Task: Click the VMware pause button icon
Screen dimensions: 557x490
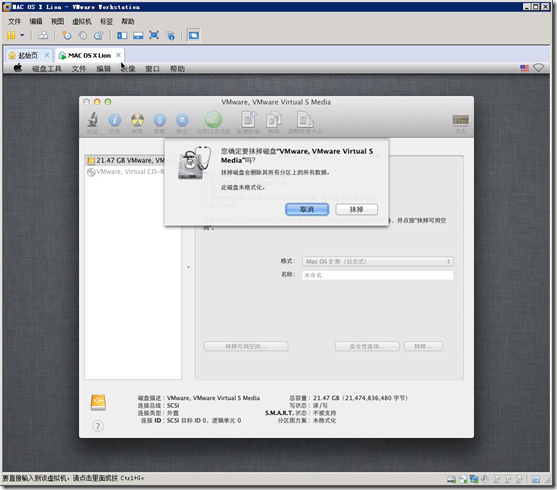Action: pyautogui.click(x=11, y=35)
